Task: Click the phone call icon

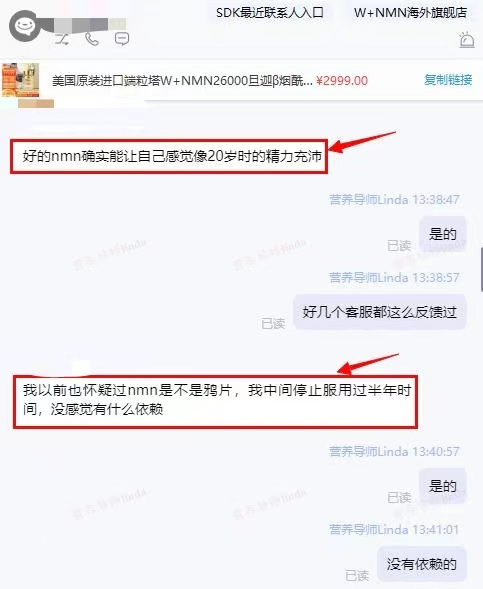Action: (x=92, y=39)
